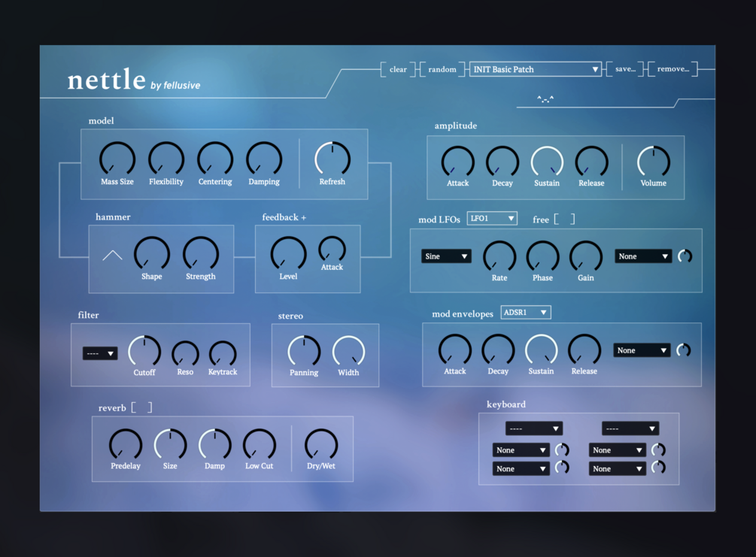Screen dimensions: 756x557
Task: Click left keyboard first row amount knob
Action: pos(562,450)
